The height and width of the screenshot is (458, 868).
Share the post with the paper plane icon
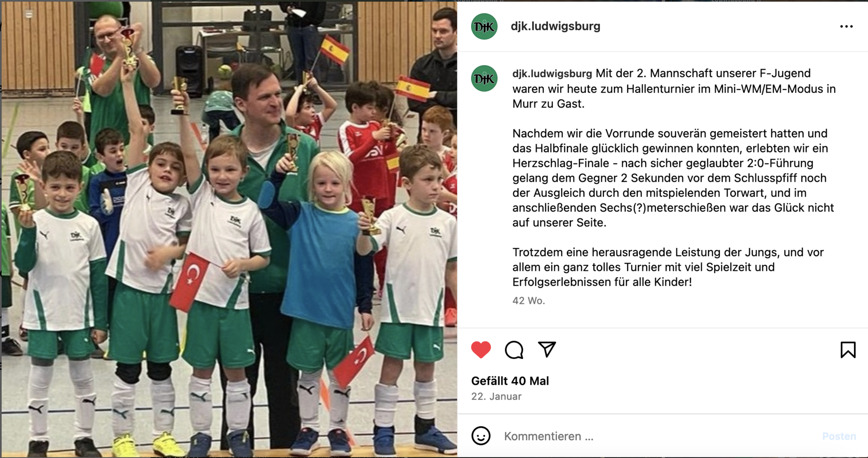tap(547, 349)
